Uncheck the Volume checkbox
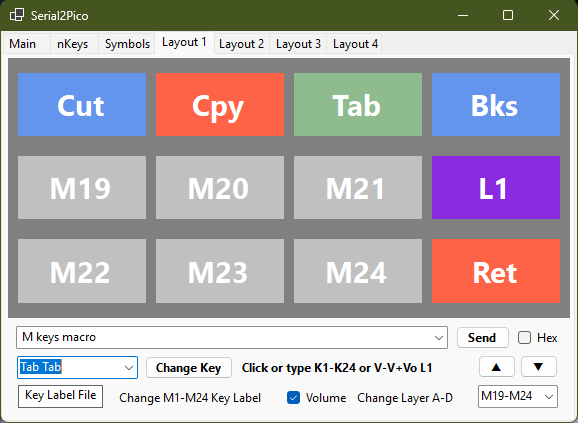 [293, 398]
